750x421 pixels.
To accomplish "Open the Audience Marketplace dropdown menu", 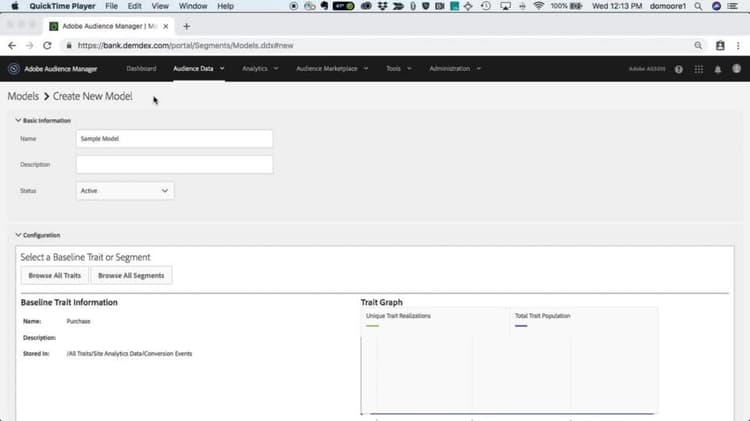I will [x=332, y=69].
